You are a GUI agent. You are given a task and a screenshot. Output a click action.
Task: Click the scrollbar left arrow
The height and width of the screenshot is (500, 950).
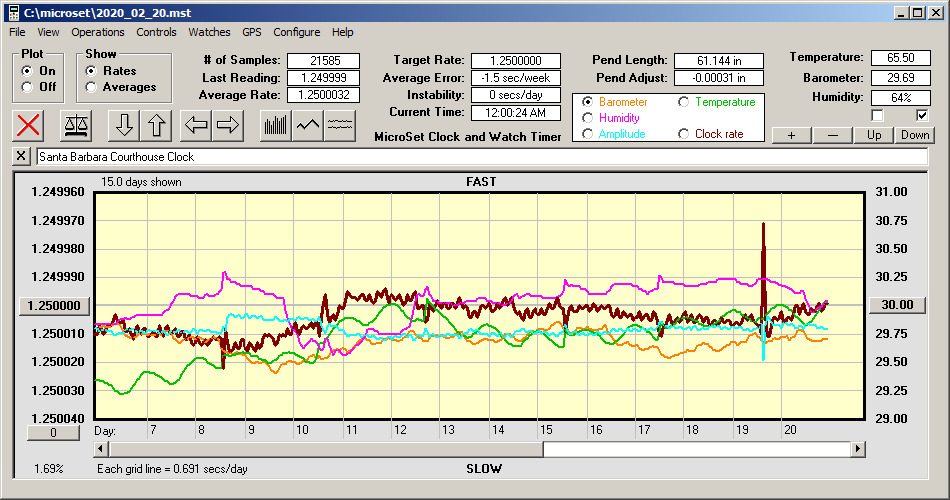(101, 449)
